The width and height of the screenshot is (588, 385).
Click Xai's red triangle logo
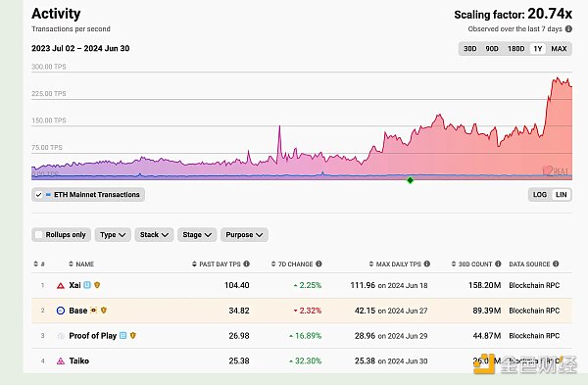coord(61,286)
